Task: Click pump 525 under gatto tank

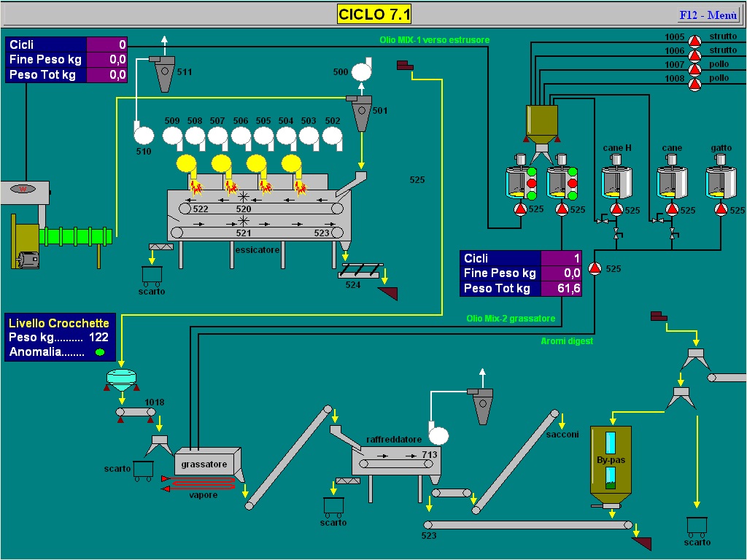Action: point(721,209)
